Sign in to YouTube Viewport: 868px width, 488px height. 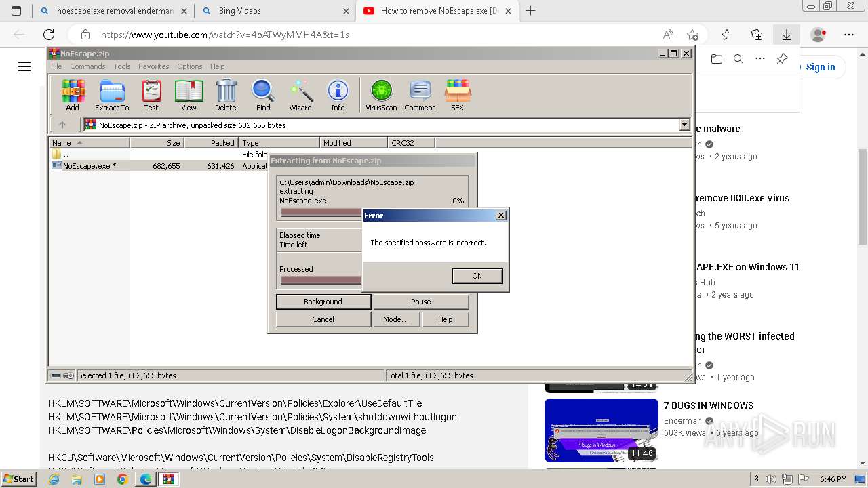tap(819, 67)
